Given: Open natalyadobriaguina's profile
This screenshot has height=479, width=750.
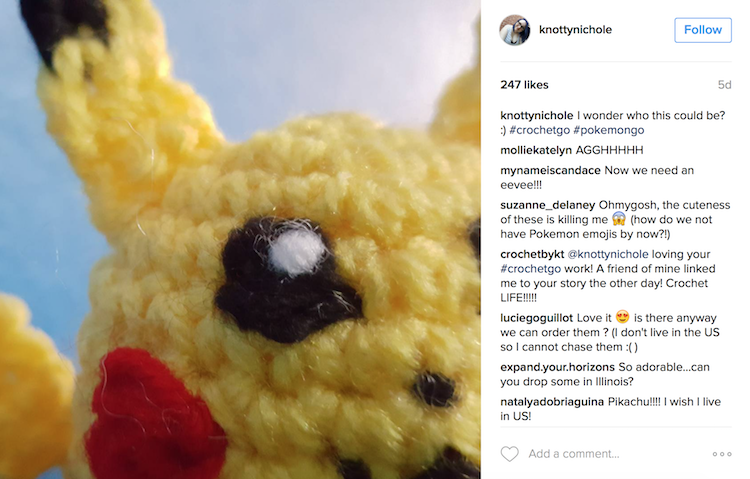Looking at the screenshot, I should coord(552,402).
